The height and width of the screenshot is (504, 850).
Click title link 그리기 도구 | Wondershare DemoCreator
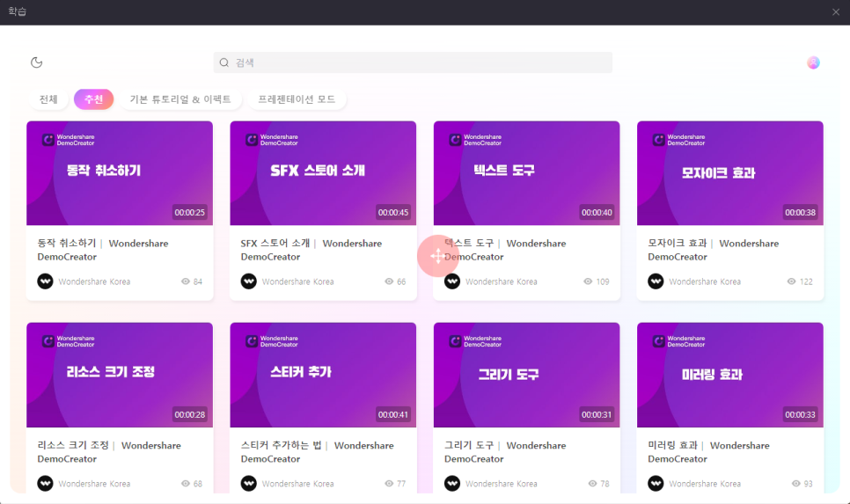(505, 452)
